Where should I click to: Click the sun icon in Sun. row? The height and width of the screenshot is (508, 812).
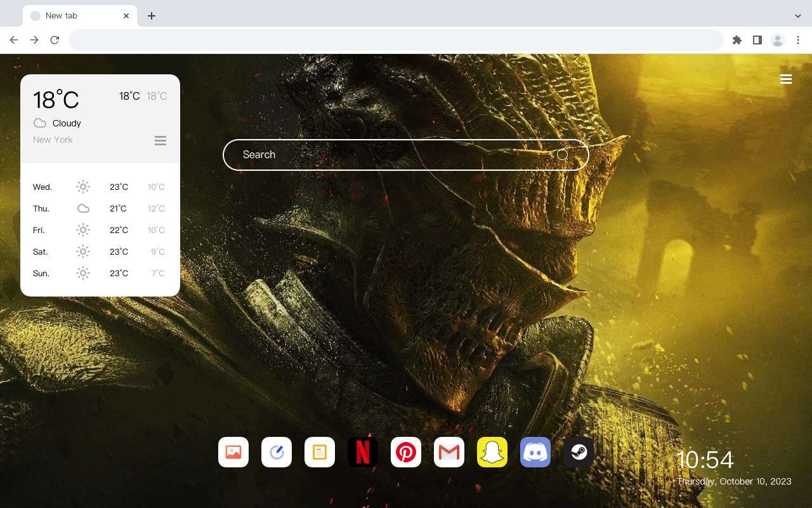point(83,273)
